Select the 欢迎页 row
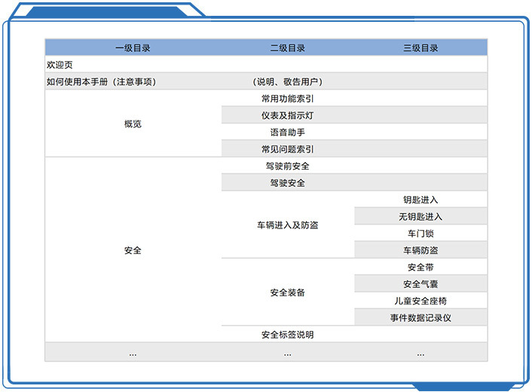The height and width of the screenshot is (392, 532). (x=266, y=65)
